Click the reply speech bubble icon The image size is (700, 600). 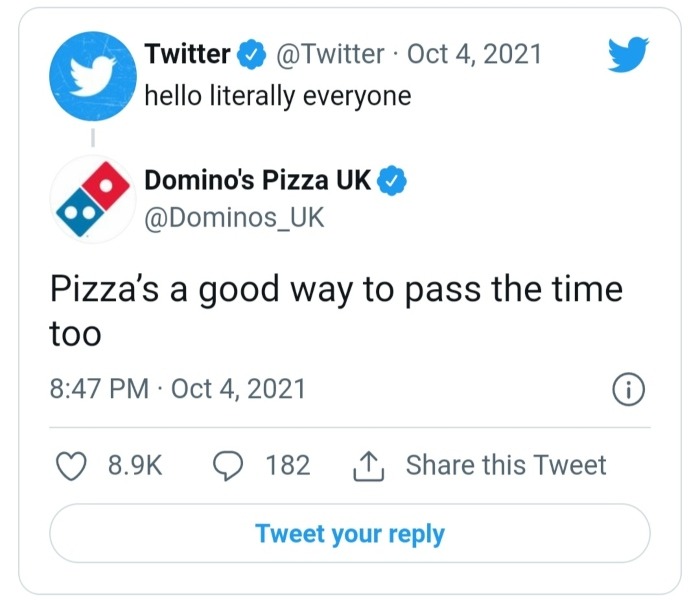227,465
